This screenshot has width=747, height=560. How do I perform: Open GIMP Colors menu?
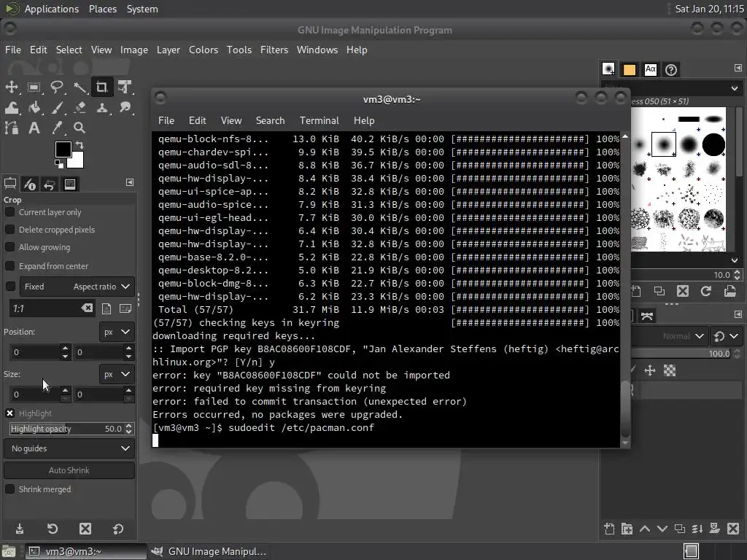[204, 50]
